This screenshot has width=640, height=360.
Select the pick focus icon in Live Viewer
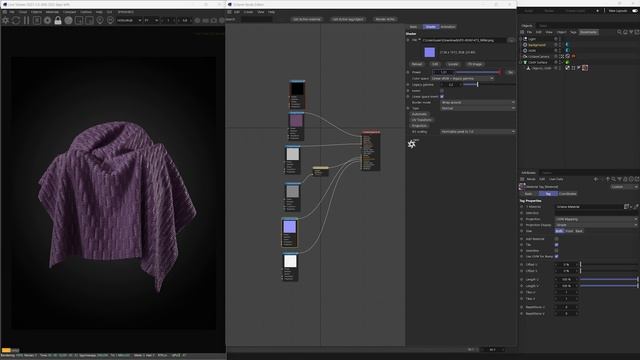pyautogui.click(x=100, y=20)
